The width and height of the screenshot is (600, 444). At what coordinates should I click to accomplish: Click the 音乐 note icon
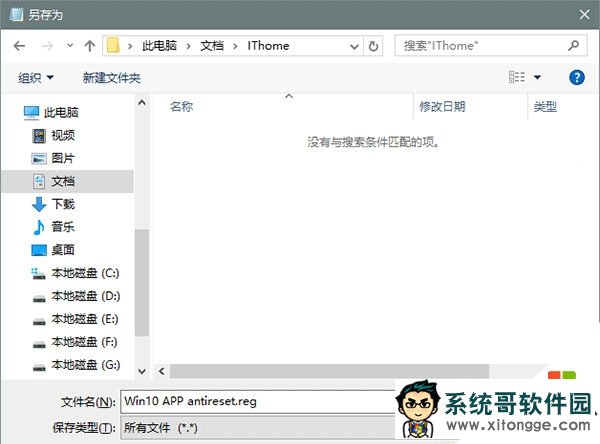coord(39,227)
